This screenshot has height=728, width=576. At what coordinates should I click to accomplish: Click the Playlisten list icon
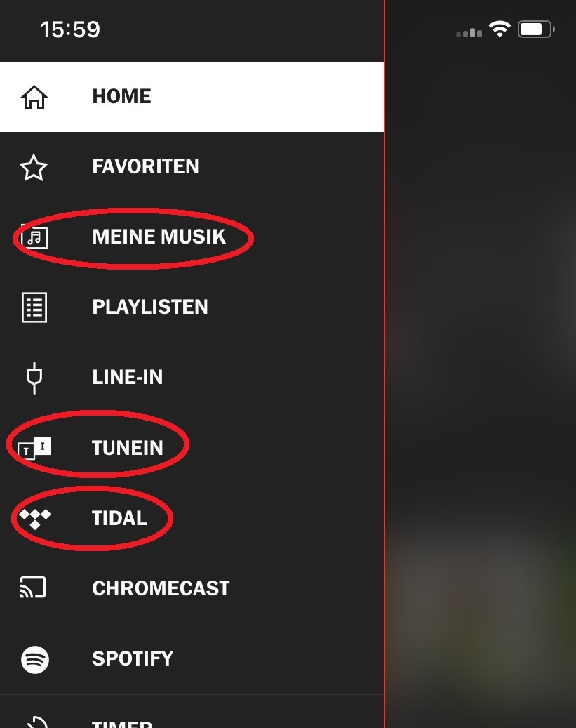[34, 307]
